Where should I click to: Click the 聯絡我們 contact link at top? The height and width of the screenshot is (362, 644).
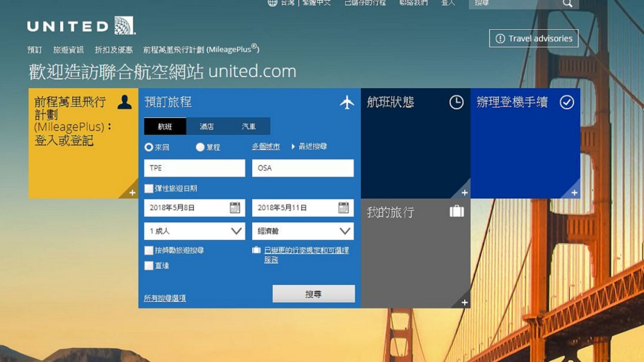[x=414, y=3]
